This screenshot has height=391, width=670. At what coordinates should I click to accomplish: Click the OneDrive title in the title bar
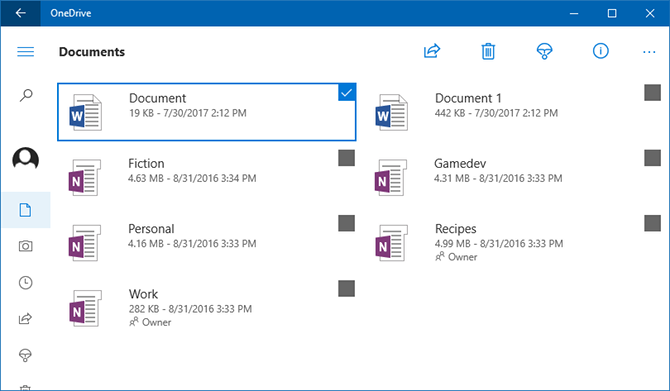pyautogui.click(x=71, y=13)
